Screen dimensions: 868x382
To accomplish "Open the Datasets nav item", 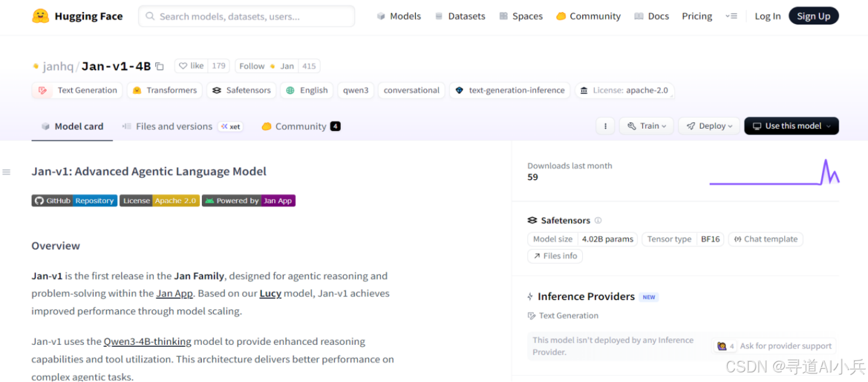I will point(460,16).
